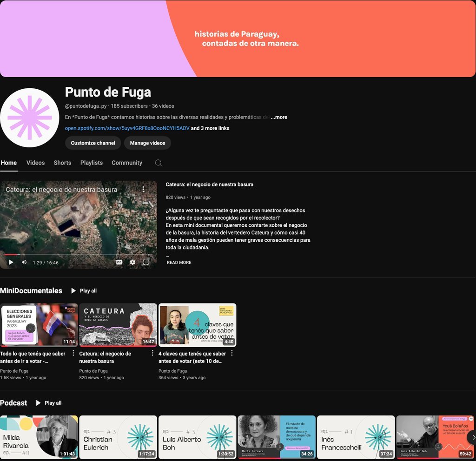The image size is (476, 461).
Task: Open three-dot menu on featured video player
Action: (144, 189)
